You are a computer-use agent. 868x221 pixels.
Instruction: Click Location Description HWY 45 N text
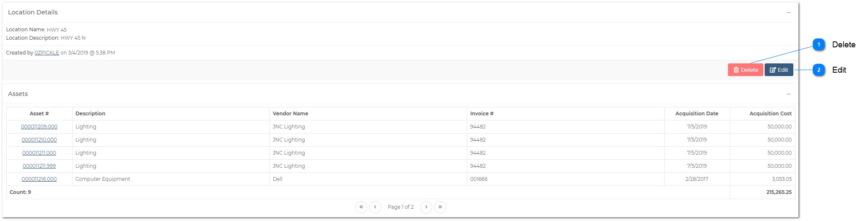pos(46,38)
